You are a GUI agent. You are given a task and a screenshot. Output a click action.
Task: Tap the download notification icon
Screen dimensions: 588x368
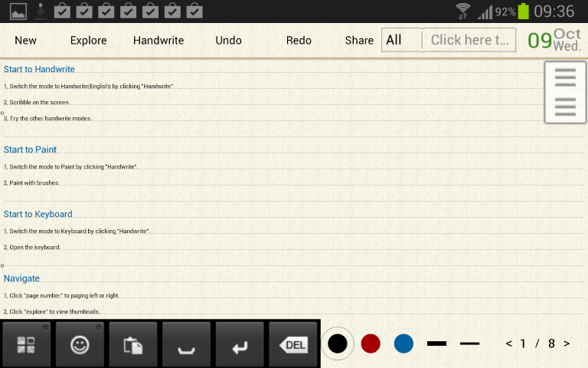coord(41,11)
